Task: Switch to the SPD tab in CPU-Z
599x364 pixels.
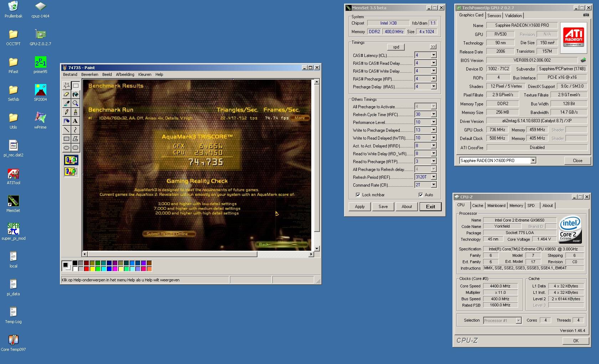Action: coord(531,206)
